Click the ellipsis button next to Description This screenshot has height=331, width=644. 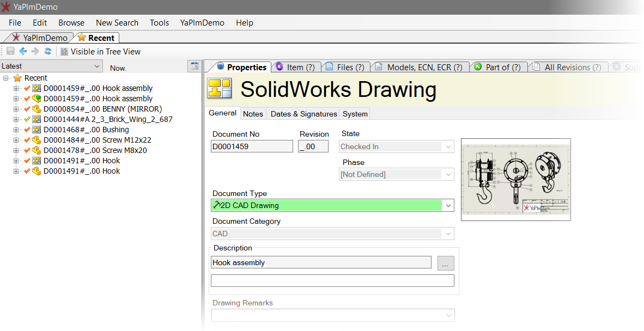tap(446, 263)
